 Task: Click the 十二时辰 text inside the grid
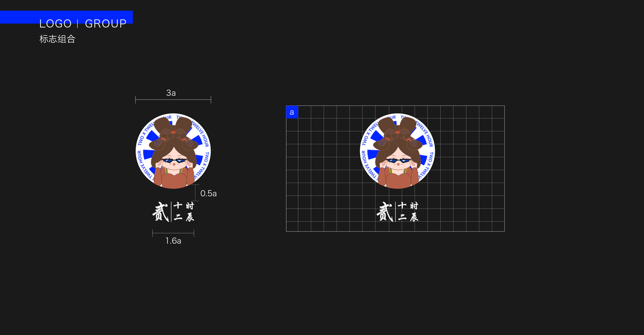(408, 212)
